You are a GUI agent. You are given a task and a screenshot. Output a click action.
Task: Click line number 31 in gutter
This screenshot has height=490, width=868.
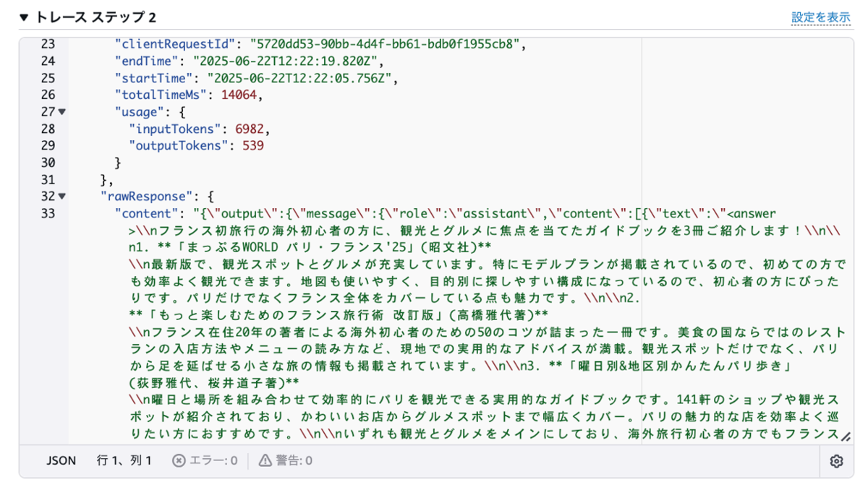tap(48, 179)
